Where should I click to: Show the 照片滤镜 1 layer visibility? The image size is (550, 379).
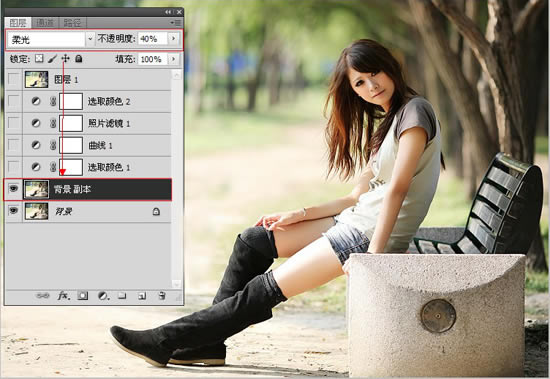click(13, 123)
